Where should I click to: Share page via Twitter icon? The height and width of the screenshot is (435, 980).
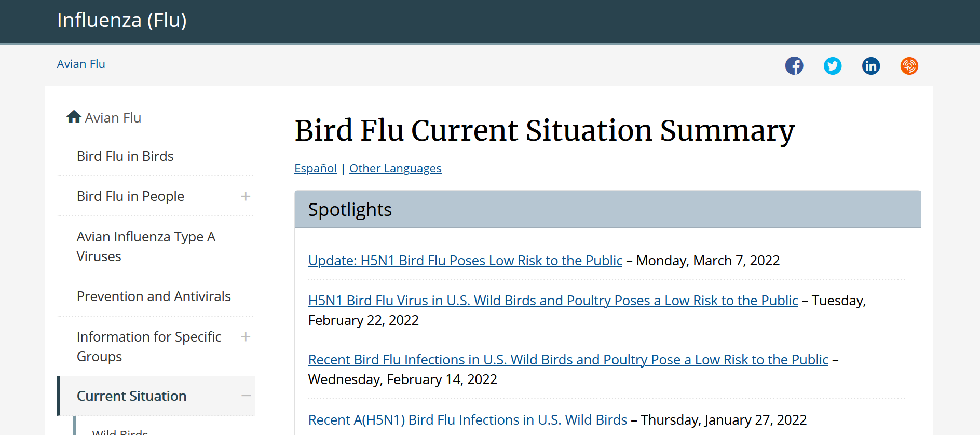[832, 66]
